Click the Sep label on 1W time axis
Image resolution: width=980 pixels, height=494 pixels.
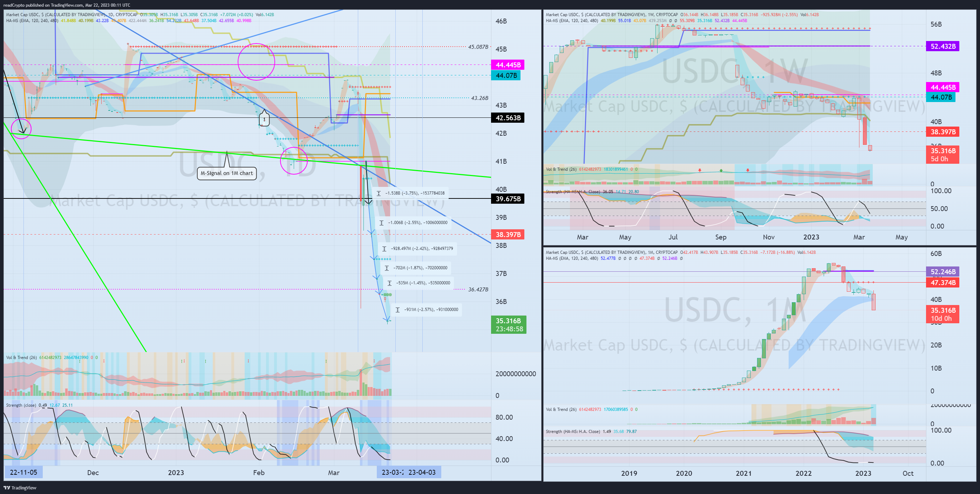(x=721, y=237)
